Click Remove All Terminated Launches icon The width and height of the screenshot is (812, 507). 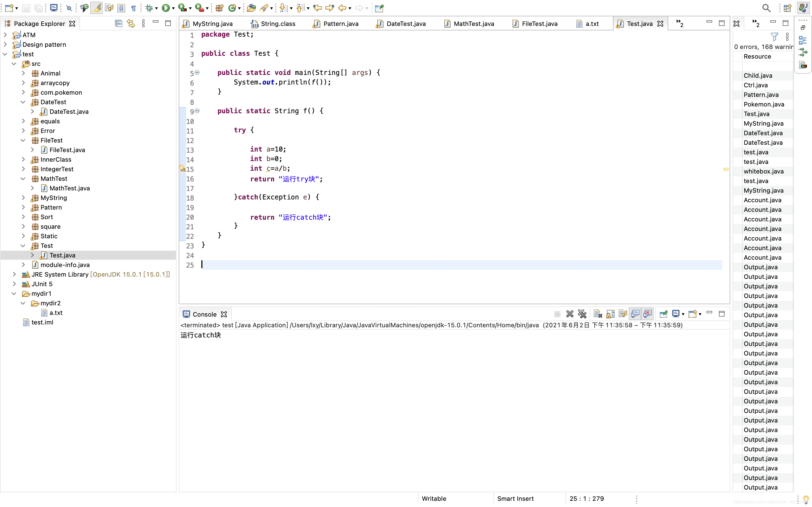tap(582, 314)
